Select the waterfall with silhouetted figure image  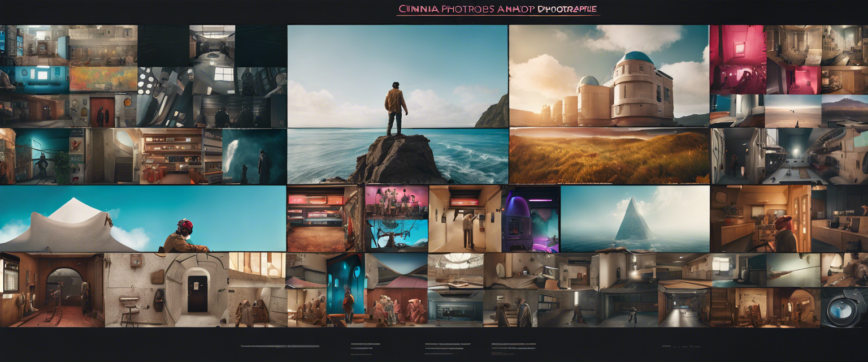(x=254, y=156)
